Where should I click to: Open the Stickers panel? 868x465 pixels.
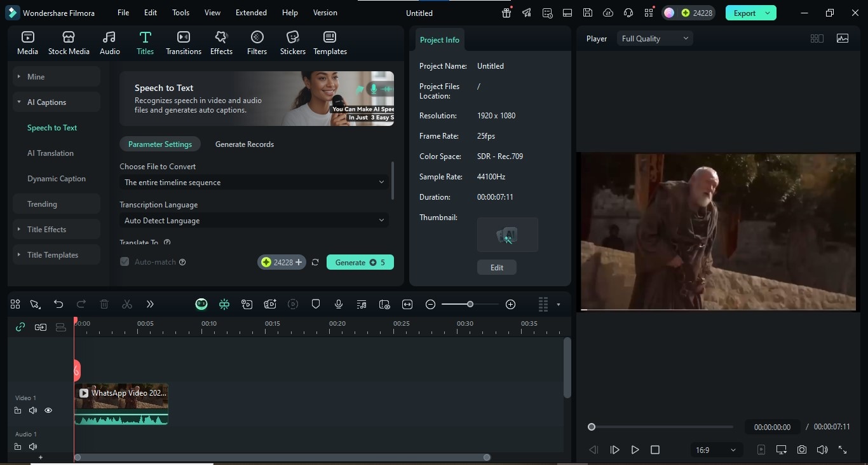[x=292, y=43]
